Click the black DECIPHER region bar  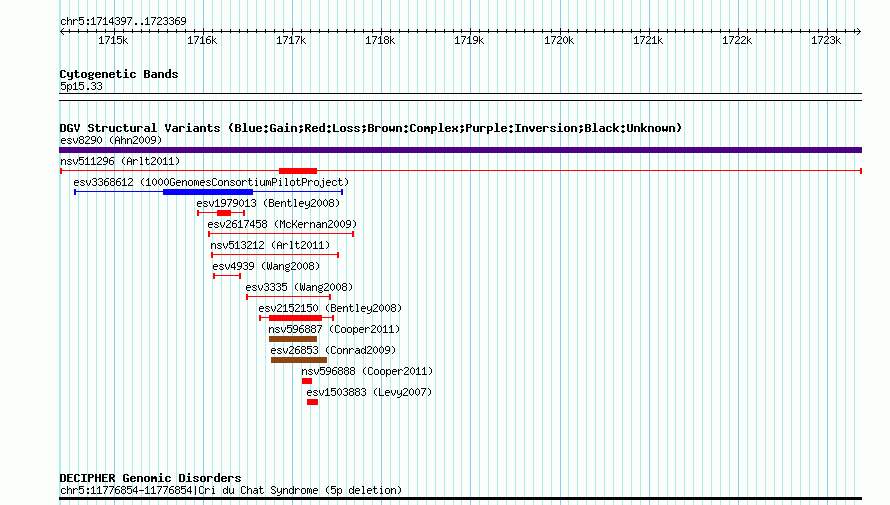tap(460, 499)
